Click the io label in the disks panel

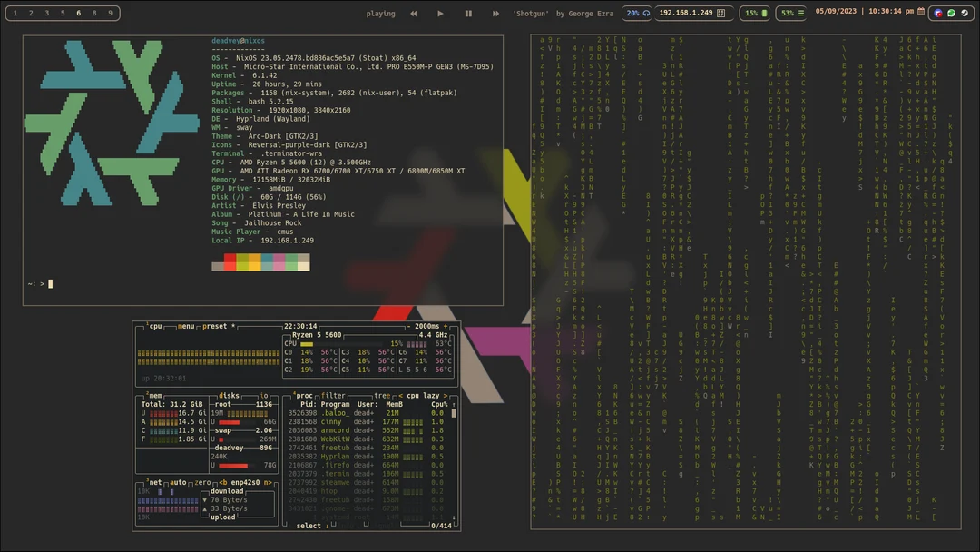(264, 396)
